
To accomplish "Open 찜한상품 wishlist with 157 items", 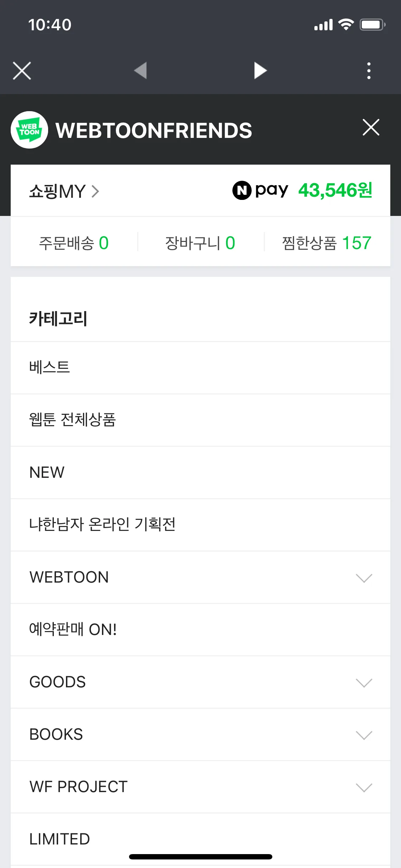I will [327, 243].
